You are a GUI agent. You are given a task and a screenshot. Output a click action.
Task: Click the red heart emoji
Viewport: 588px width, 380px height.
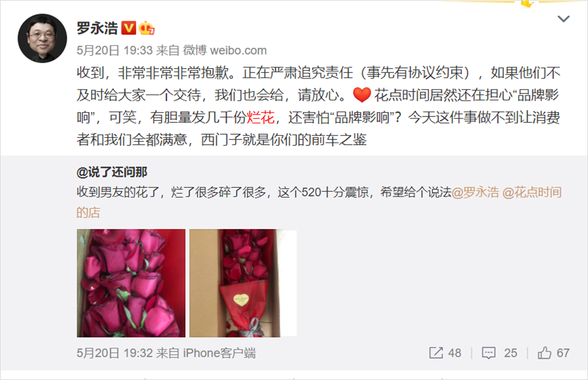tap(362, 95)
